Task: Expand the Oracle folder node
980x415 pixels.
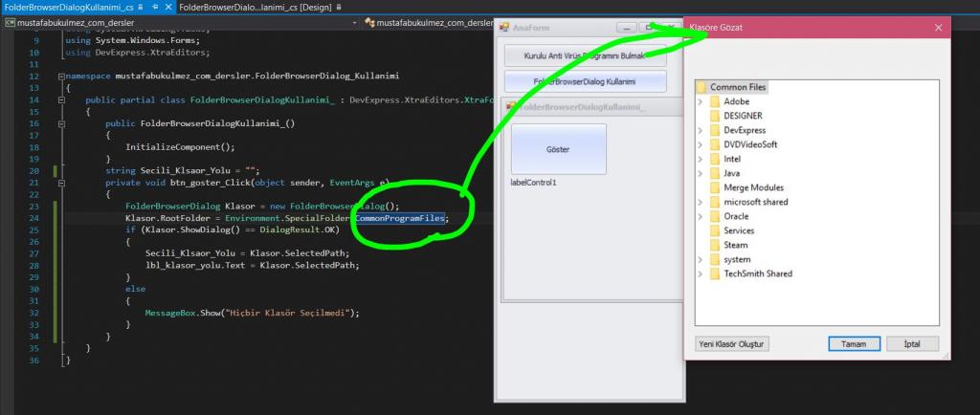Action: coord(700,216)
